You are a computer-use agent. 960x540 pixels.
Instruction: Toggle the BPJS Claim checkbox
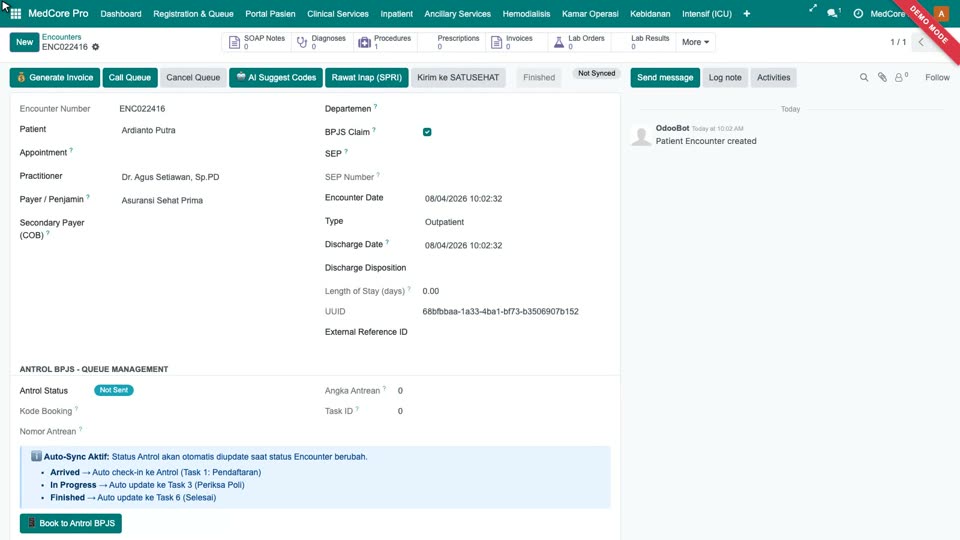pos(427,132)
